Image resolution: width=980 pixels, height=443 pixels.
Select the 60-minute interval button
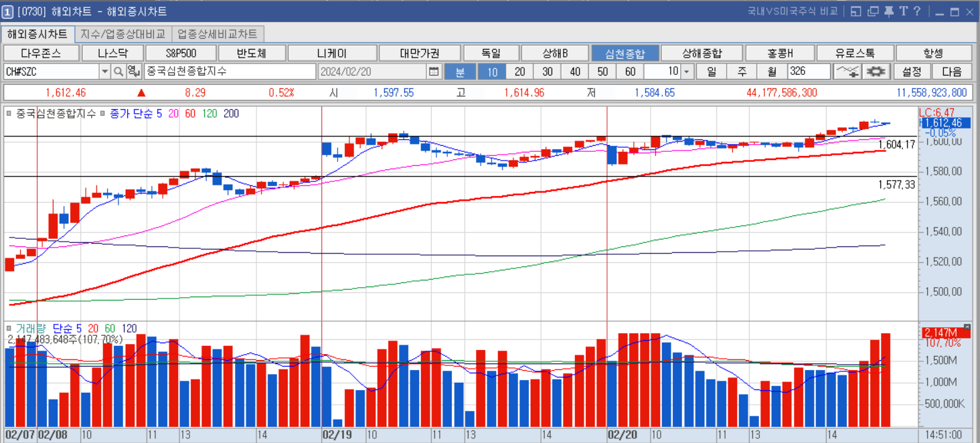(x=629, y=72)
